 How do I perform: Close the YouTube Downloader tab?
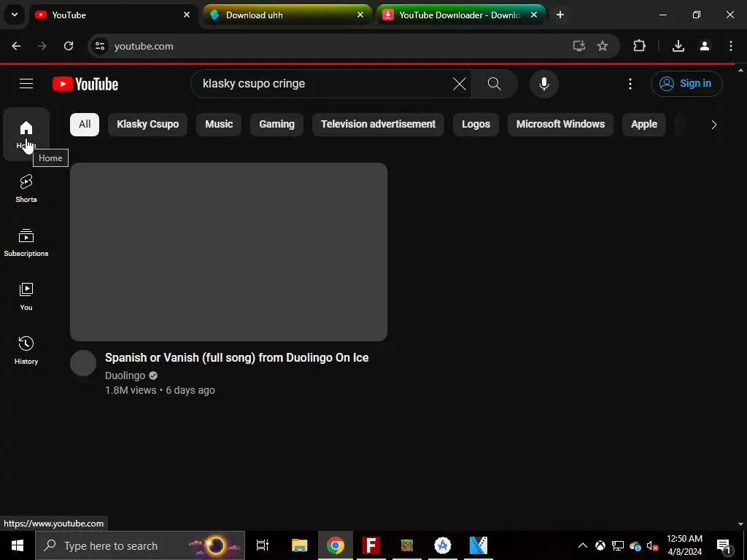point(534,15)
